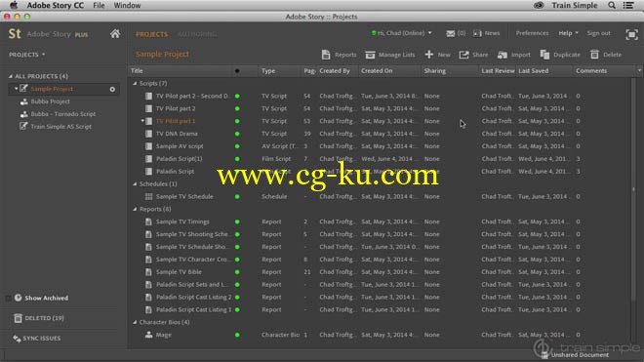Select the Paladin Script Cast Listing 2 row
The image size is (644, 362).
point(380,297)
